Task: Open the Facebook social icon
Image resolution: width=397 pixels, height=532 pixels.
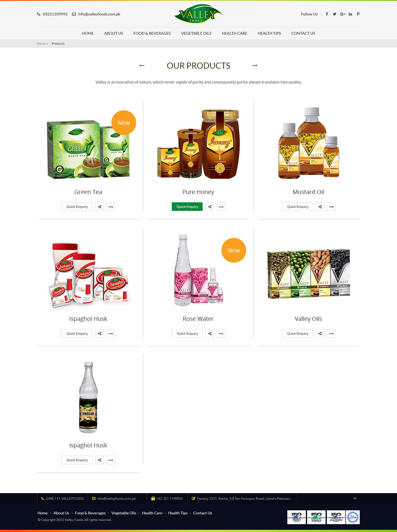Action: (327, 14)
